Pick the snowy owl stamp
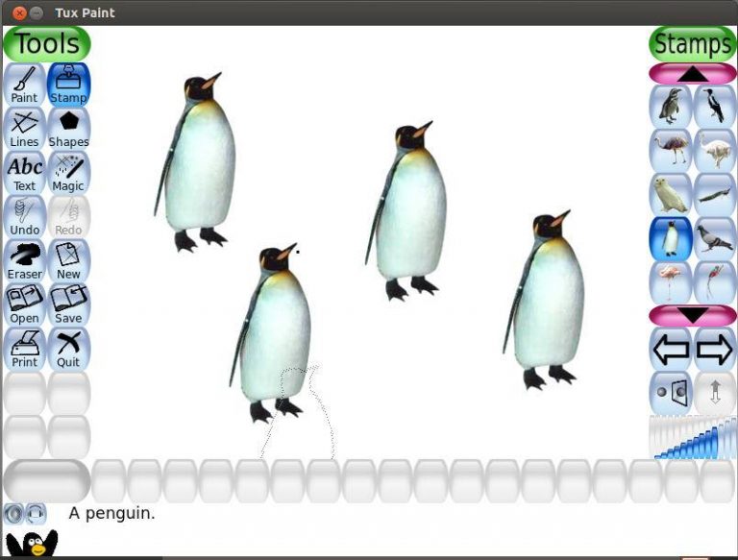This screenshot has height=560, width=738. (x=670, y=195)
